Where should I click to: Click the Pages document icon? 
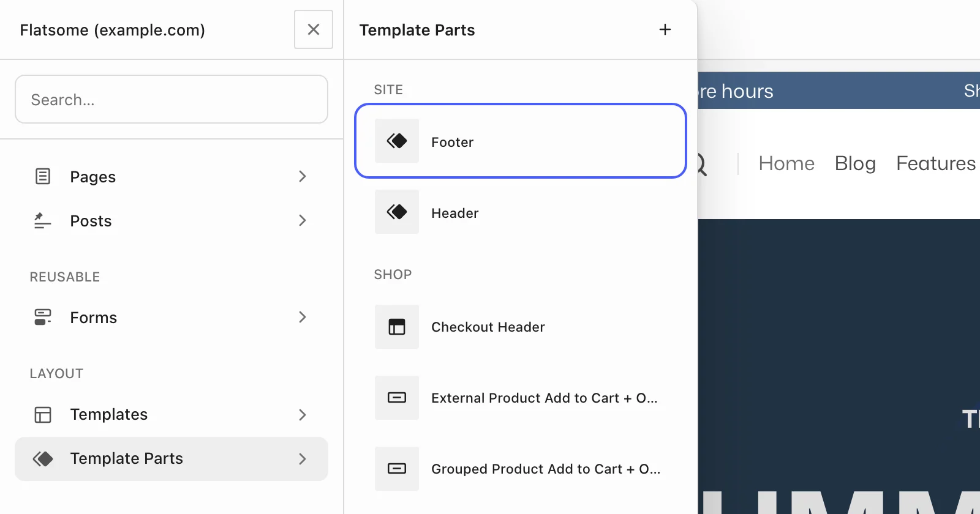43,176
